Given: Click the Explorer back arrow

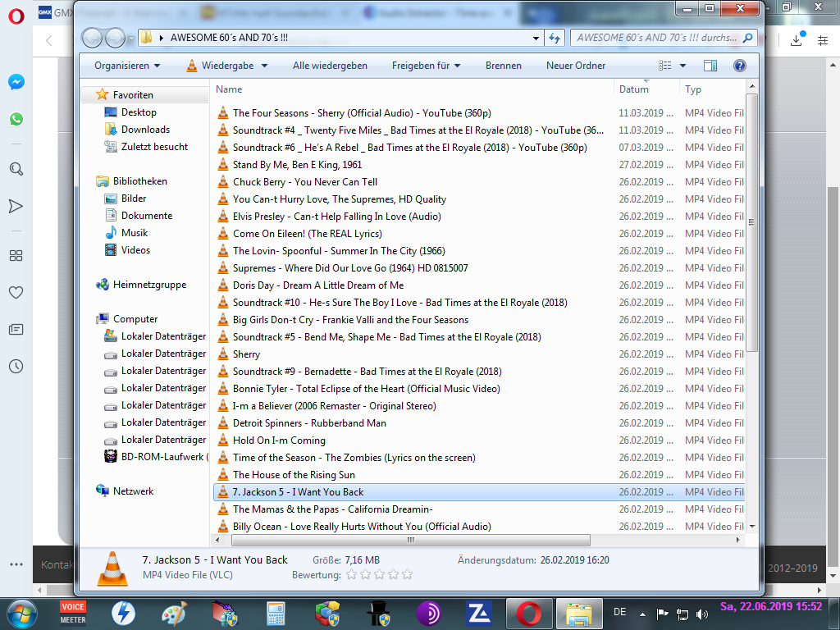Looking at the screenshot, I should point(92,38).
